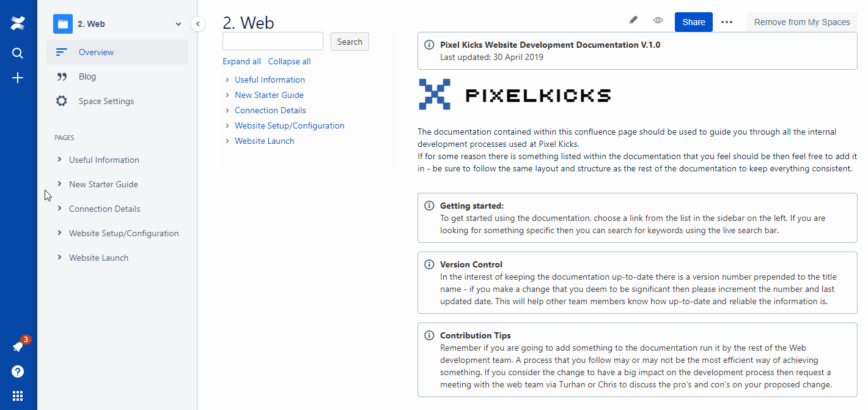Screen dimensions: 868x410
Task: Open notifications bell with 3 badge
Action: 19,346
